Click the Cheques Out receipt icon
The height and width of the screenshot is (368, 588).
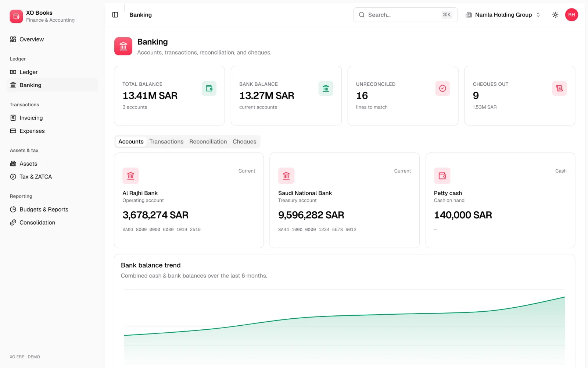pos(559,88)
